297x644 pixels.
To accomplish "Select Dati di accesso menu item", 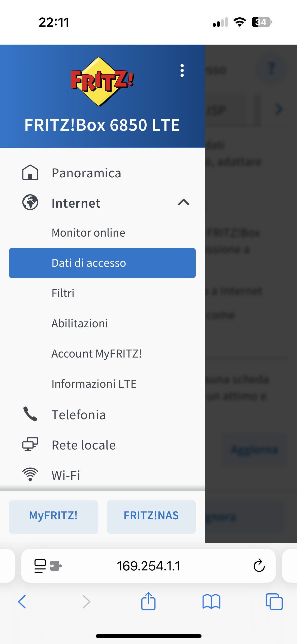I will point(102,263).
